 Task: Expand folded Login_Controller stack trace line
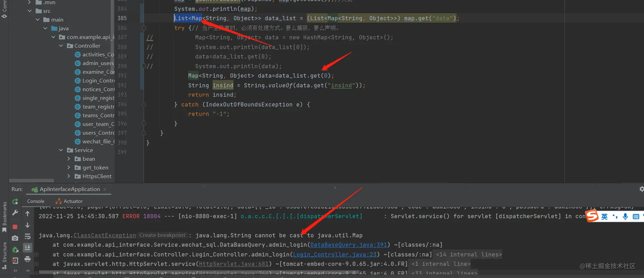(x=36, y=255)
